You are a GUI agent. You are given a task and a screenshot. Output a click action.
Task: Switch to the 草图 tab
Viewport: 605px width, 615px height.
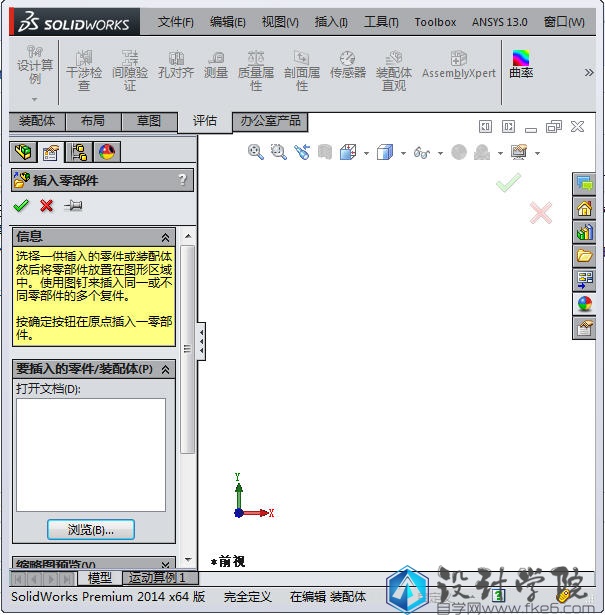[149, 121]
